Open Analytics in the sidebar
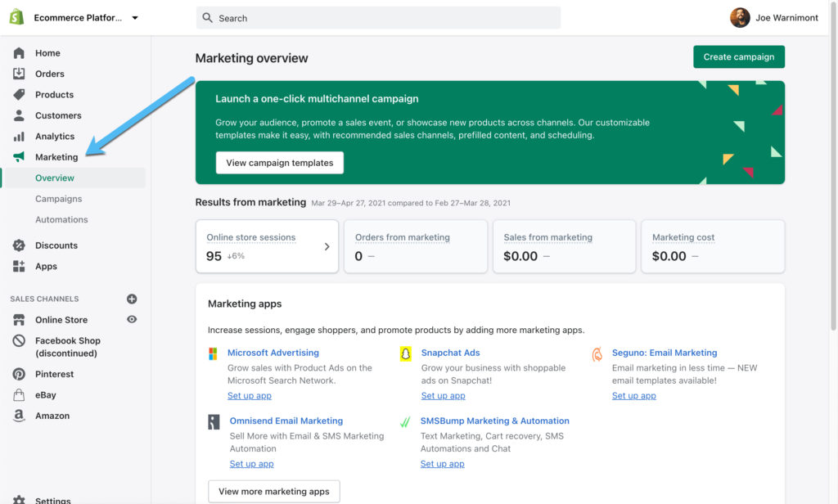This screenshot has height=504, width=838. point(55,137)
